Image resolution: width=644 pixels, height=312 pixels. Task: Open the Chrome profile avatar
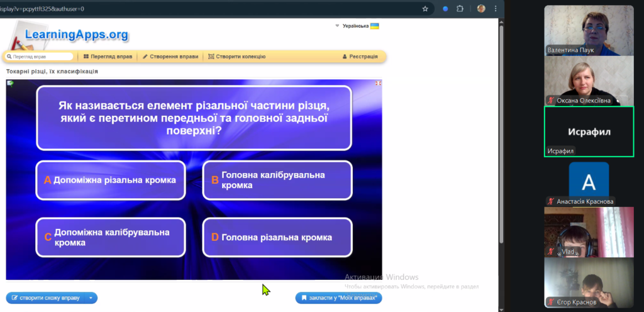[x=481, y=9]
